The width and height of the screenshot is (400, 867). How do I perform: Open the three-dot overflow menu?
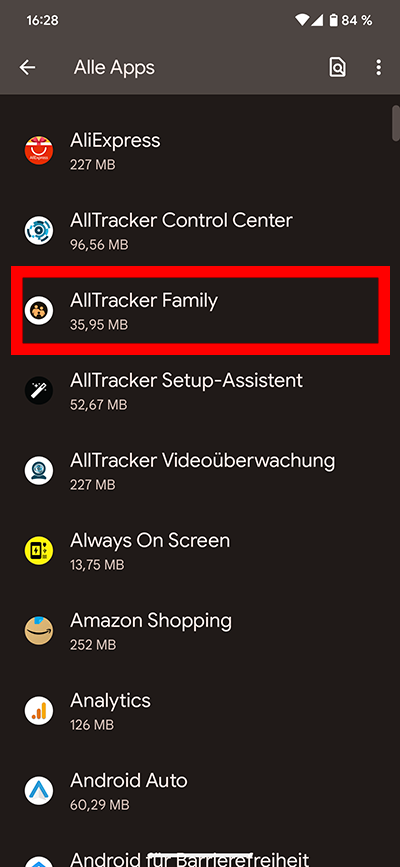[x=378, y=67]
